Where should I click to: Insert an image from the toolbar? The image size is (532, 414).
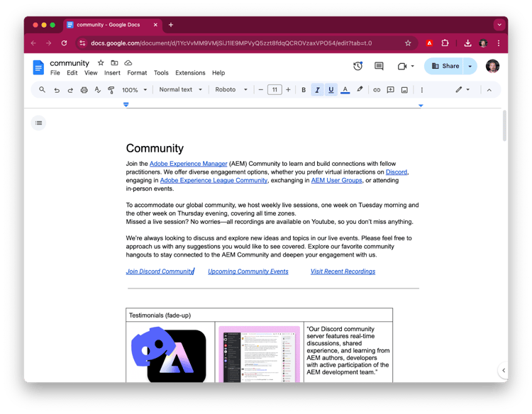click(x=404, y=90)
